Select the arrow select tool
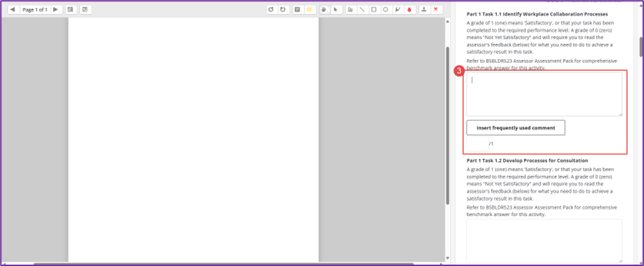 point(336,10)
